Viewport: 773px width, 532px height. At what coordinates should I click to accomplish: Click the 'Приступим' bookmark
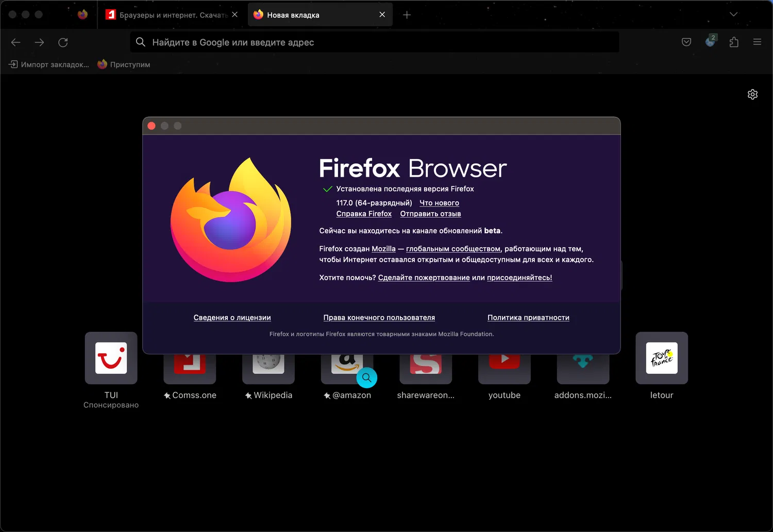[x=124, y=64]
